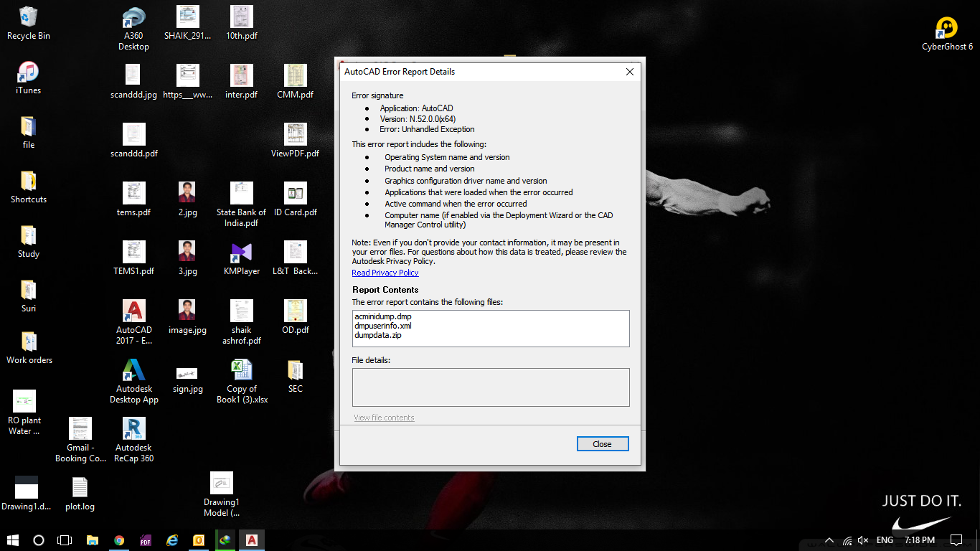Screen dimensions: 980x551
Task: Open Internet Explorer from the taskbar
Action: click(x=171, y=540)
